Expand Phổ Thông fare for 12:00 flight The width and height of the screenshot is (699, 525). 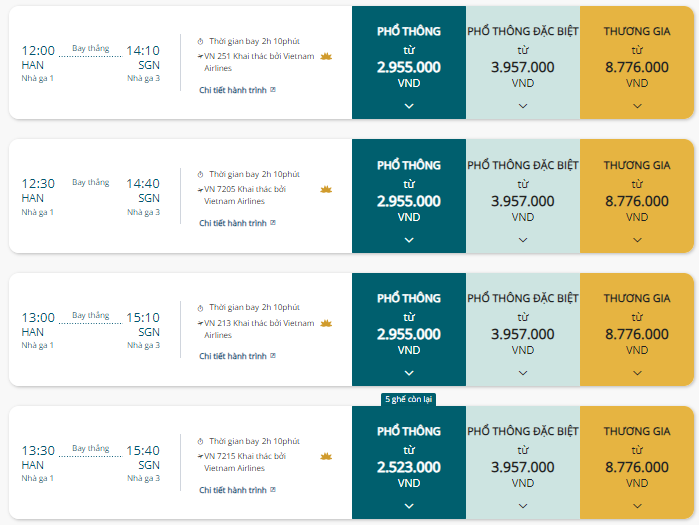click(409, 106)
